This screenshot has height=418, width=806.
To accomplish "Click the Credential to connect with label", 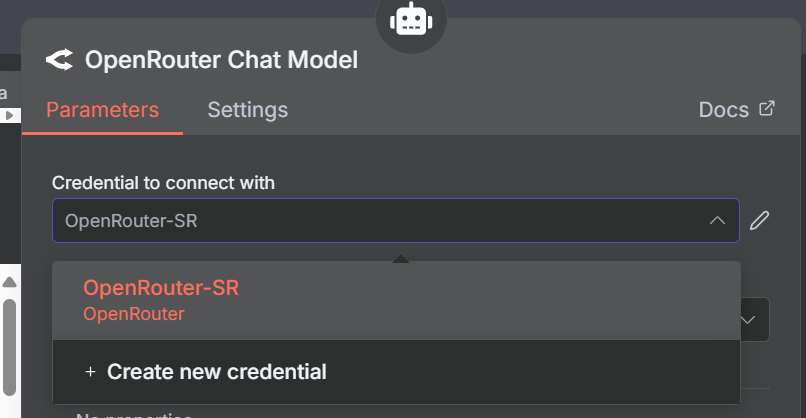I will click(163, 183).
